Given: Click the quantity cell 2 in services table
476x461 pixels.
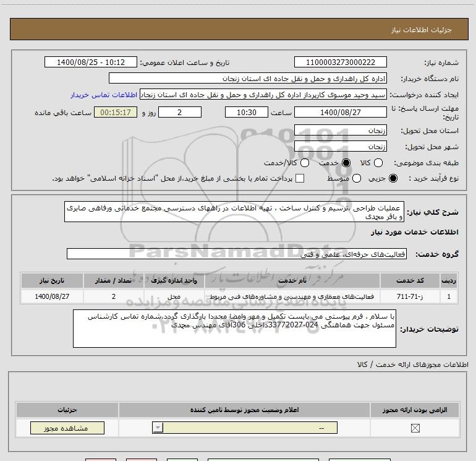Looking at the screenshot, I should (114, 296).
